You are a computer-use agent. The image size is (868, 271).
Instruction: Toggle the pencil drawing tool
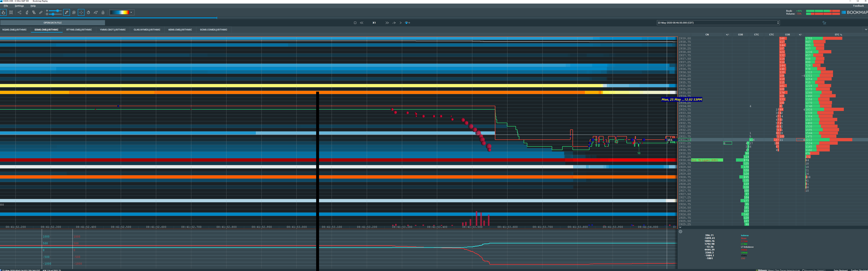click(67, 13)
